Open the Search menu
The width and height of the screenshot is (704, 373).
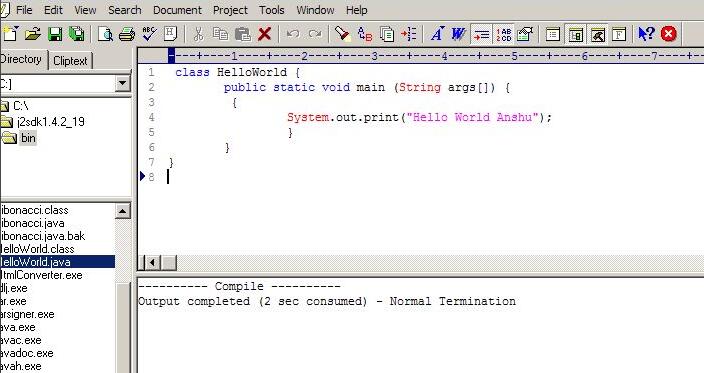124,10
